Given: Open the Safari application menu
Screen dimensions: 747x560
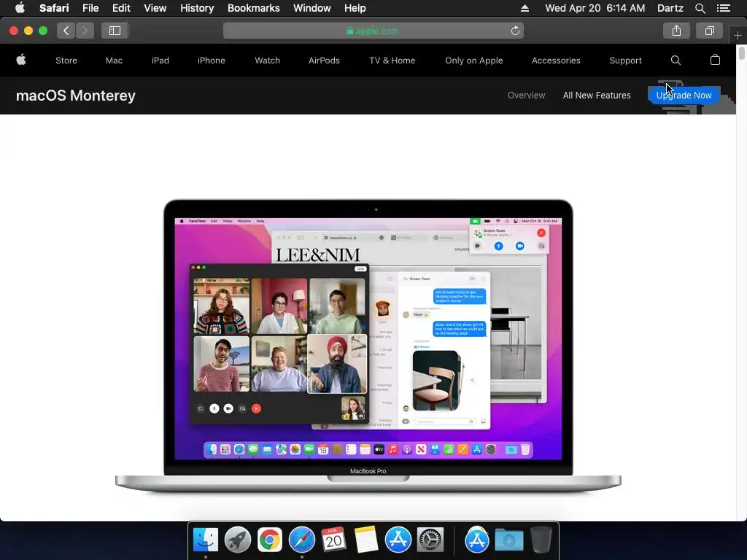Looking at the screenshot, I should pyautogui.click(x=54, y=8).
